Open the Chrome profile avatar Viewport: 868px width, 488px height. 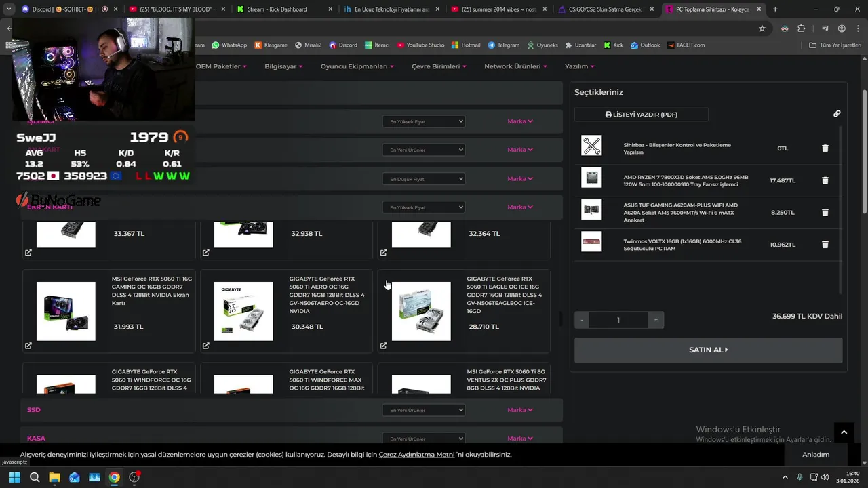[x=842, y=28]
